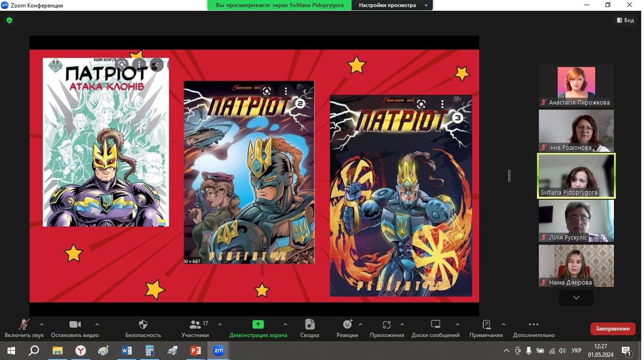644x360 pixels.
Task: Open the notification center icon
Action: 627,351
